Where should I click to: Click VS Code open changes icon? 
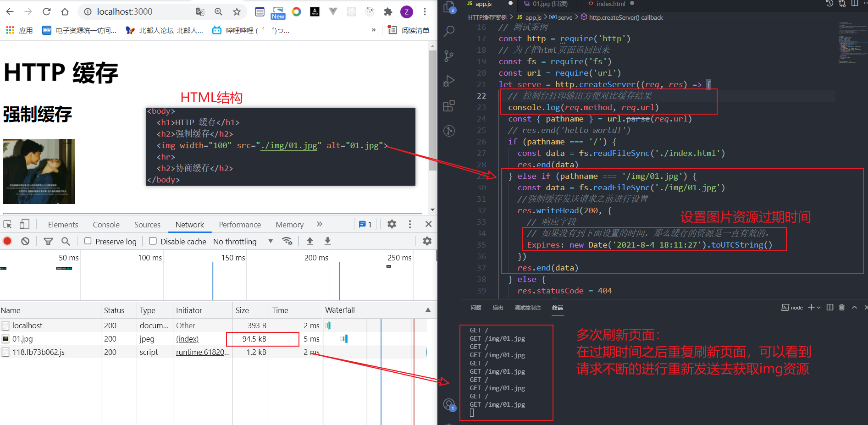tap(842, 4)
